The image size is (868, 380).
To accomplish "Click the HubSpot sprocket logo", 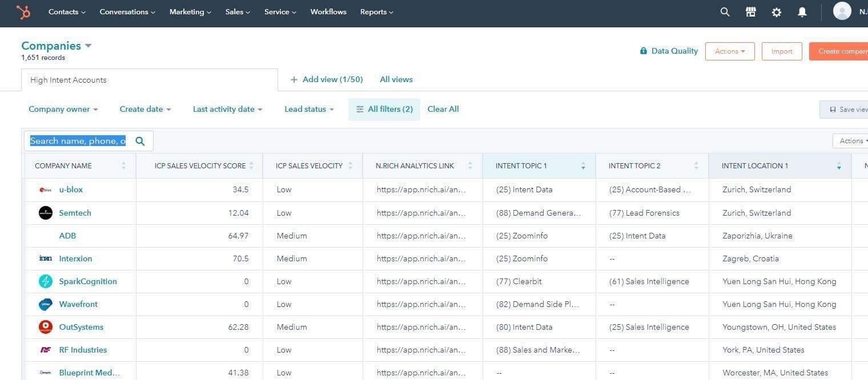I will (23, 12).
